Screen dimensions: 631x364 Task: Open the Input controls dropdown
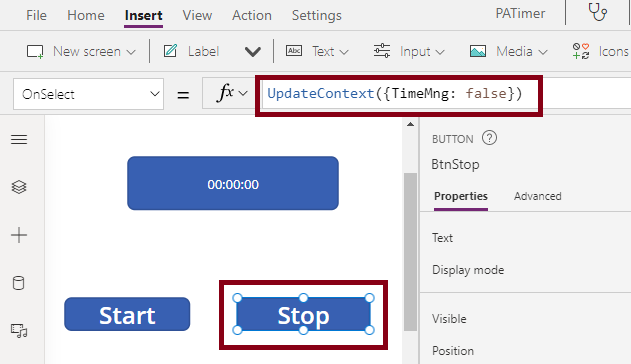tap(409, 51)
